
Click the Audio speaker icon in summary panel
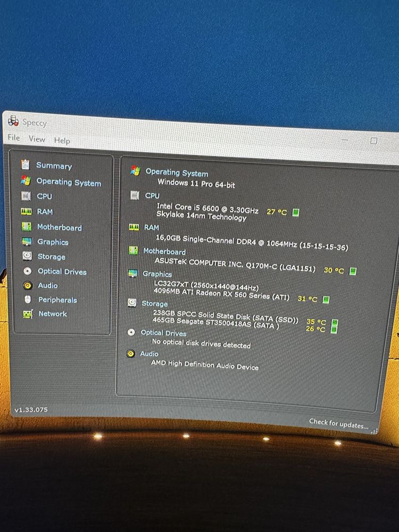point(131,354)
